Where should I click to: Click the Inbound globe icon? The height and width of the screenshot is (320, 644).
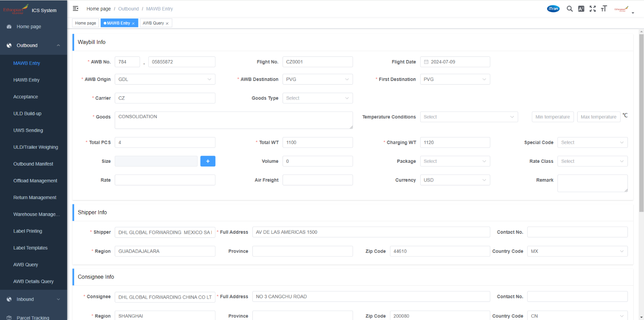[x=9, y=299]
